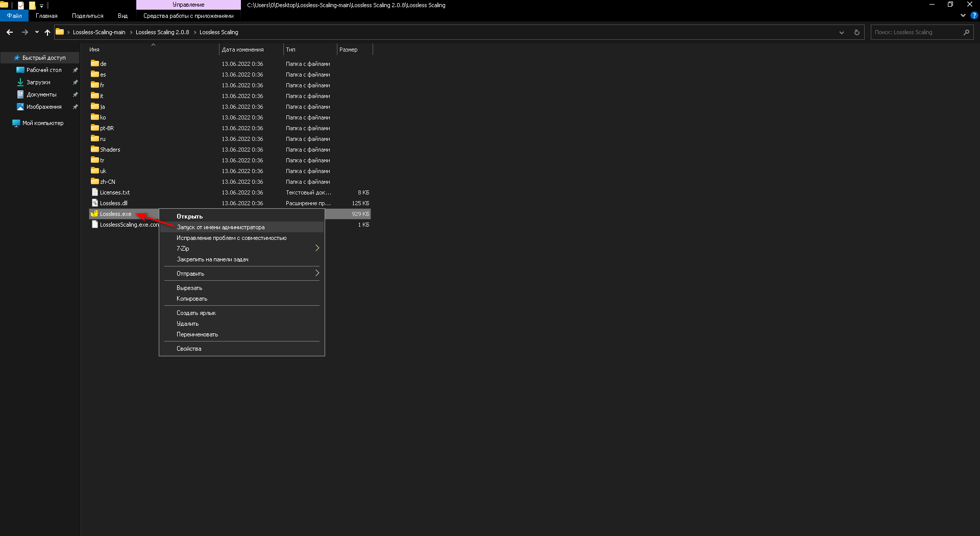Choose Удалить in context menu
The image size is (980, 536).
coord(242,324)
